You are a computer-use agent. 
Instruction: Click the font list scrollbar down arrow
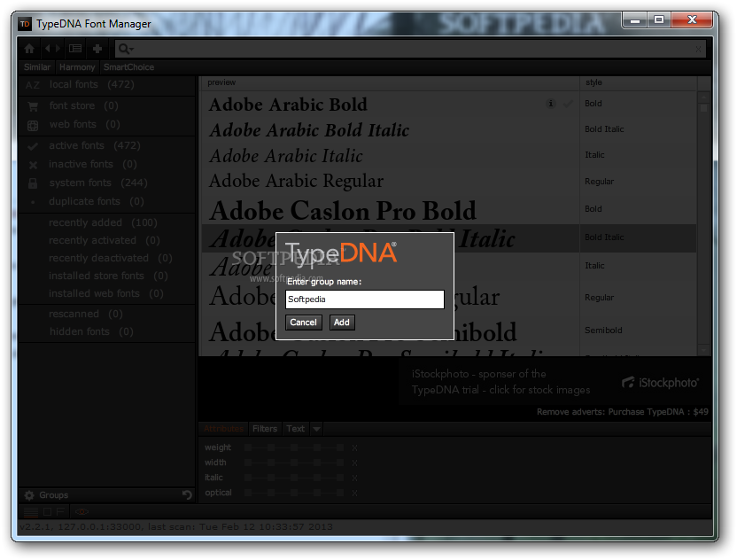pyautogui.click(x=703, y=350)
